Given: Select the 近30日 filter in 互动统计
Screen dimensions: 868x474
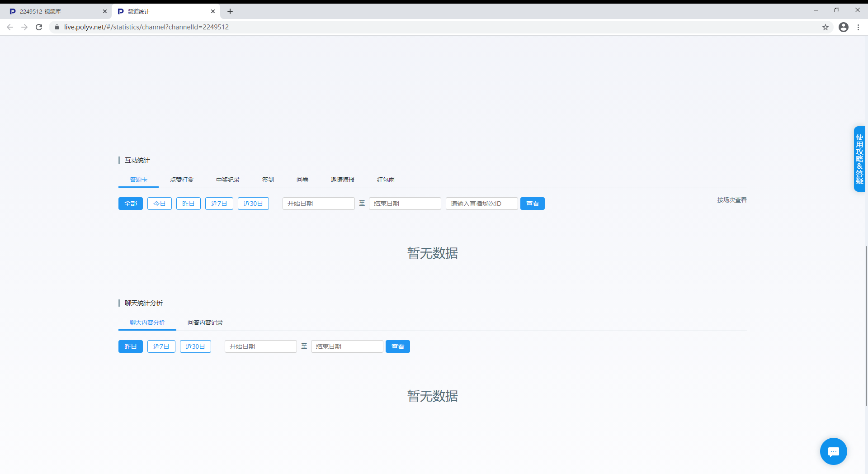Looking at the screenshot, I should tap(253, 204).
